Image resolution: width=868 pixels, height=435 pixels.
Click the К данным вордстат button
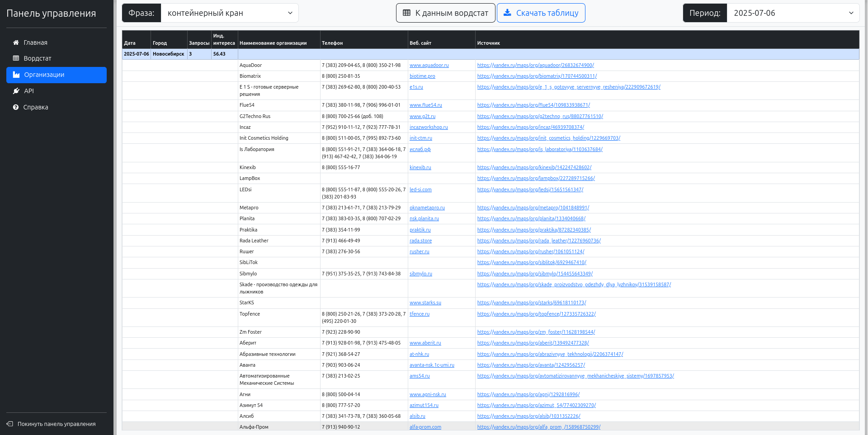[446, 13]
